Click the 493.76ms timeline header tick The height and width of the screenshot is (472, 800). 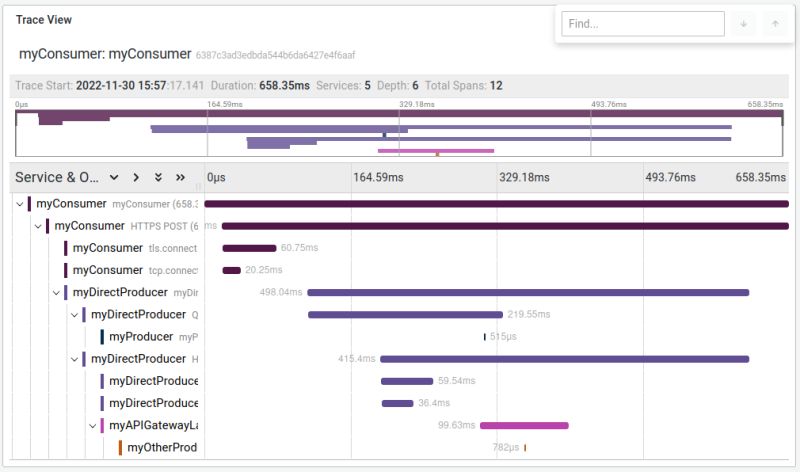coord(670,178)
